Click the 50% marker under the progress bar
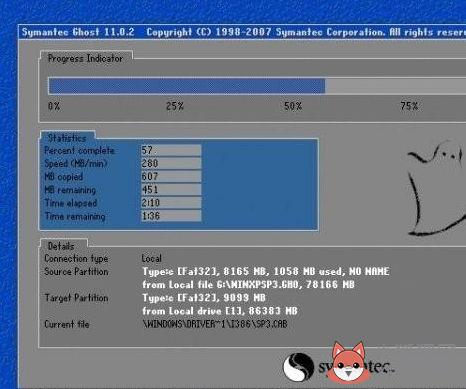This screenshot has height=389, width=466. click(293, 106)
